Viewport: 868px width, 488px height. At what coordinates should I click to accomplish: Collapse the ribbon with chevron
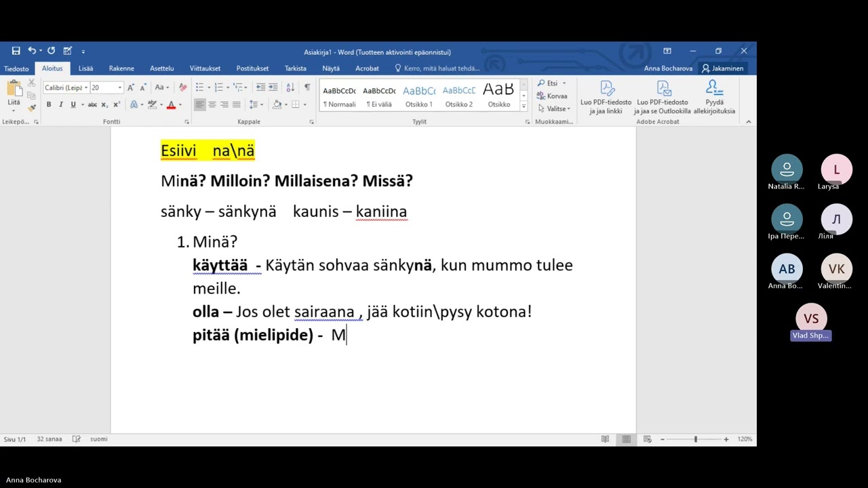pyautogui.click(x=748, y=121)
